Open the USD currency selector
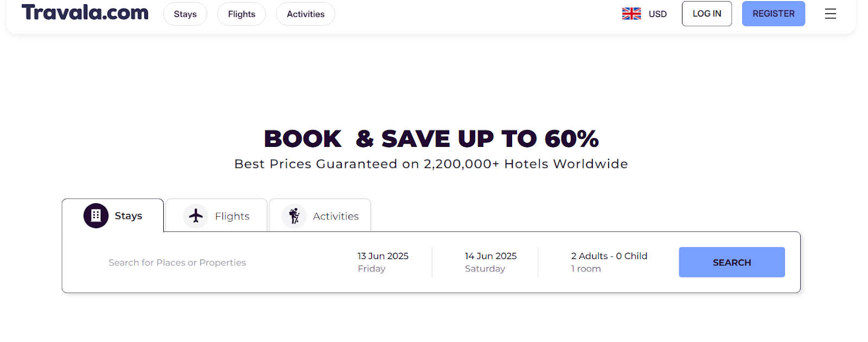This screenshot has width=868, height=342. point(658,14)
